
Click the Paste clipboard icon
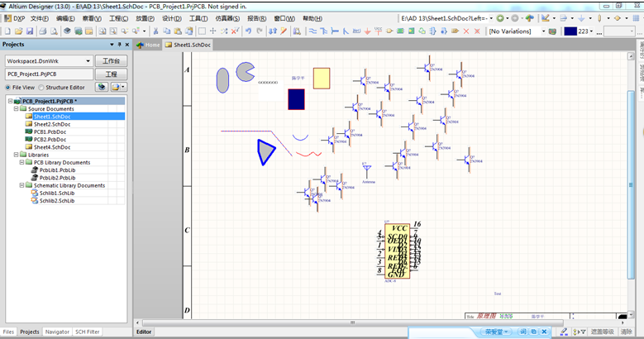(x=179, y=31)
